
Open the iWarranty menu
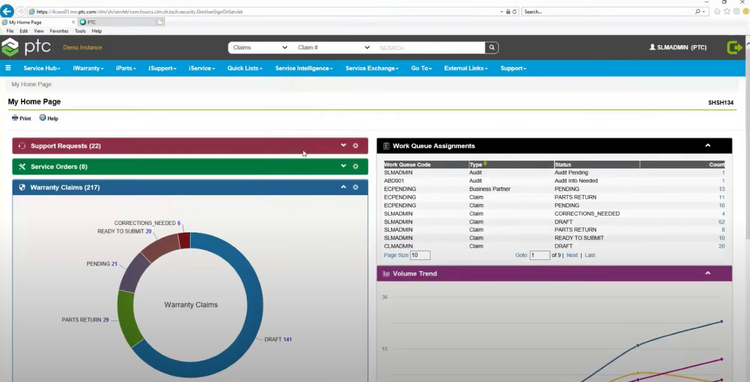pos(88,68)
